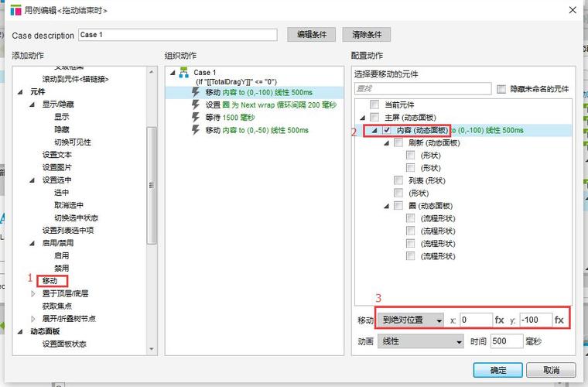Check the last (流程形状) checkbox
Image resolution: width=588 pixels, height=387 pixels.
click(411, 256)
